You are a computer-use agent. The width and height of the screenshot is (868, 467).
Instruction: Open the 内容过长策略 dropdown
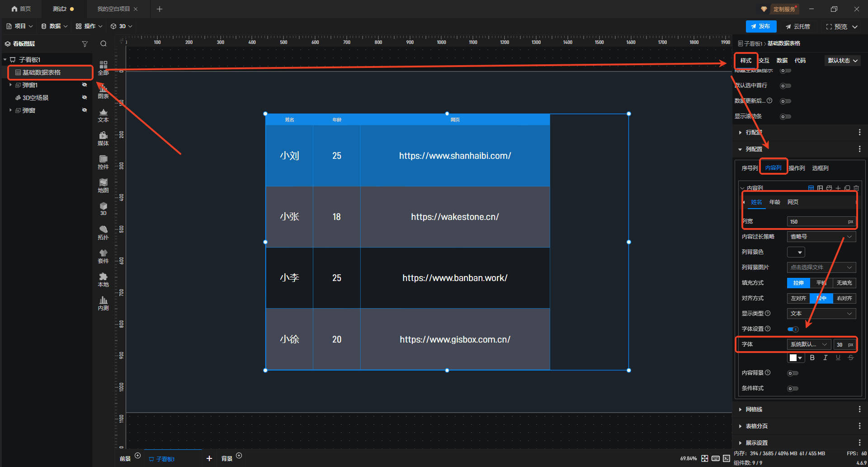(x=821, y=237)
